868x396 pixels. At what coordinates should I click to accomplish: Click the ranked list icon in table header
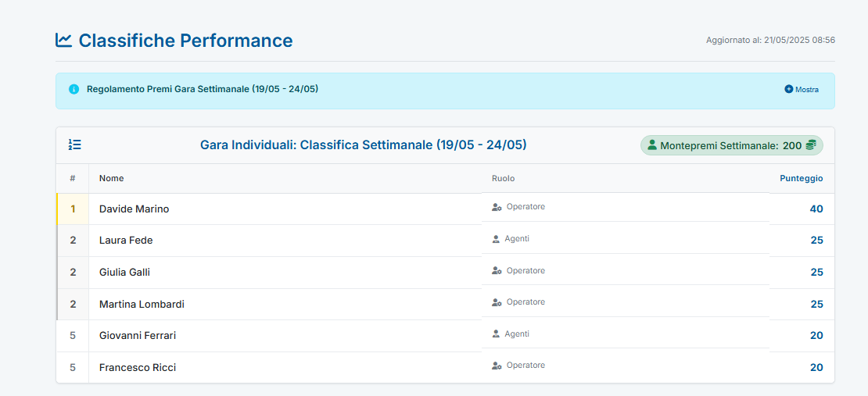point(75,145)
